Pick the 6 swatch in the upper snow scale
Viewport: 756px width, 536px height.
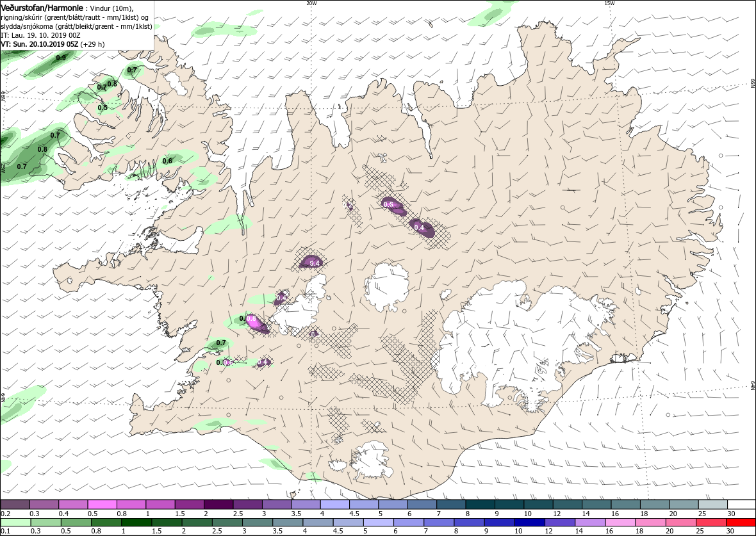422,504
